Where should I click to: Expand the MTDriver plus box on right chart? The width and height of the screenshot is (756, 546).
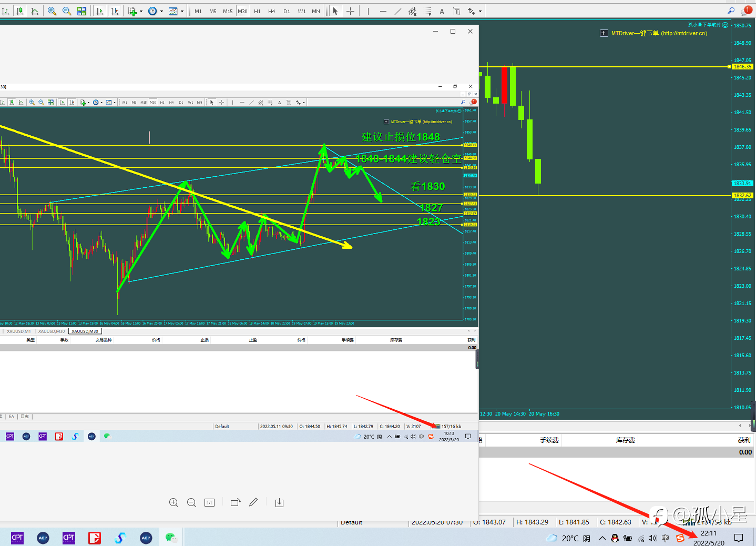tap(604, 33)
